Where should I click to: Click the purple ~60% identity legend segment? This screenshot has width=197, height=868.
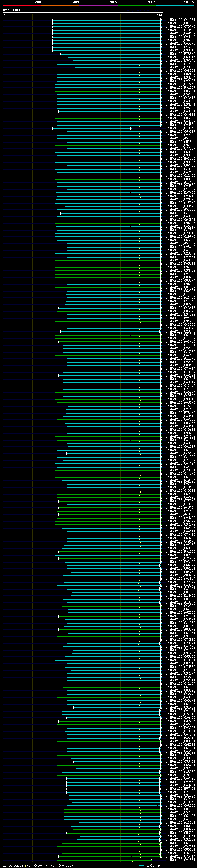[99, 6]
